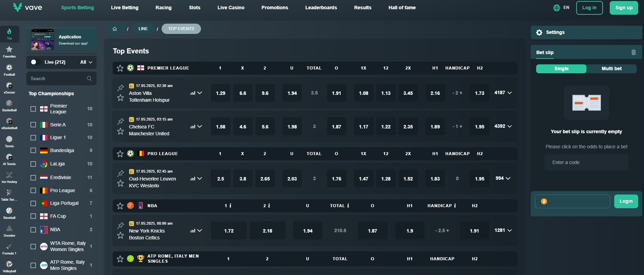Bet on Aston Villa win at 1.29
644x275 pixels.
coord(220,93)
